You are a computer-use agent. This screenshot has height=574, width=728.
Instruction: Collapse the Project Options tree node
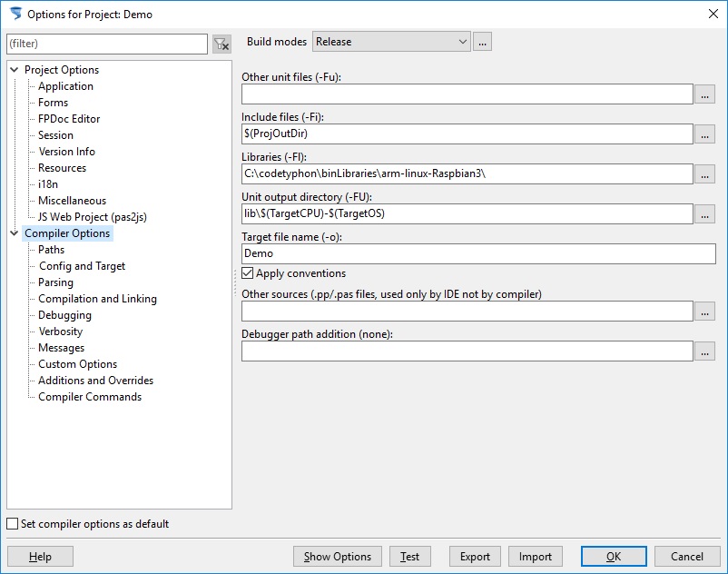tap(14, 70)
